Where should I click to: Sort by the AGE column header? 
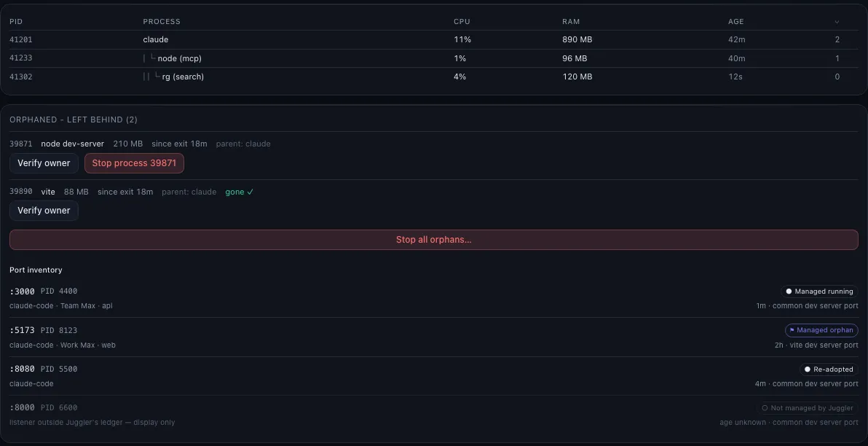(x=735, y=22)
